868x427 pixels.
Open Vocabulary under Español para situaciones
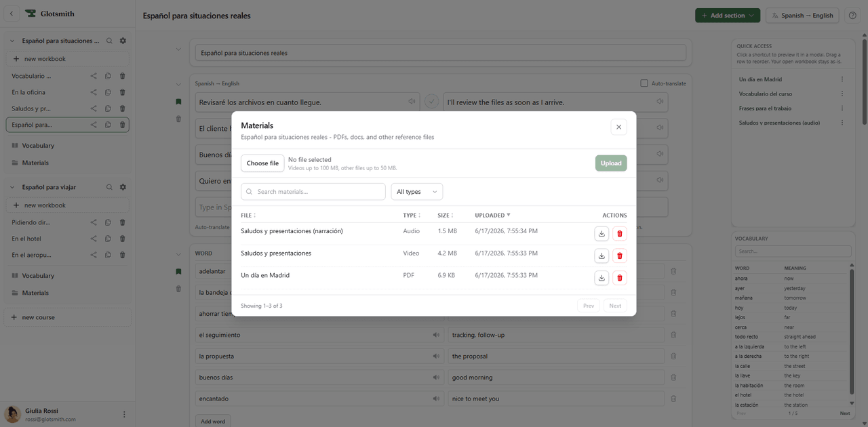(38, 146)
